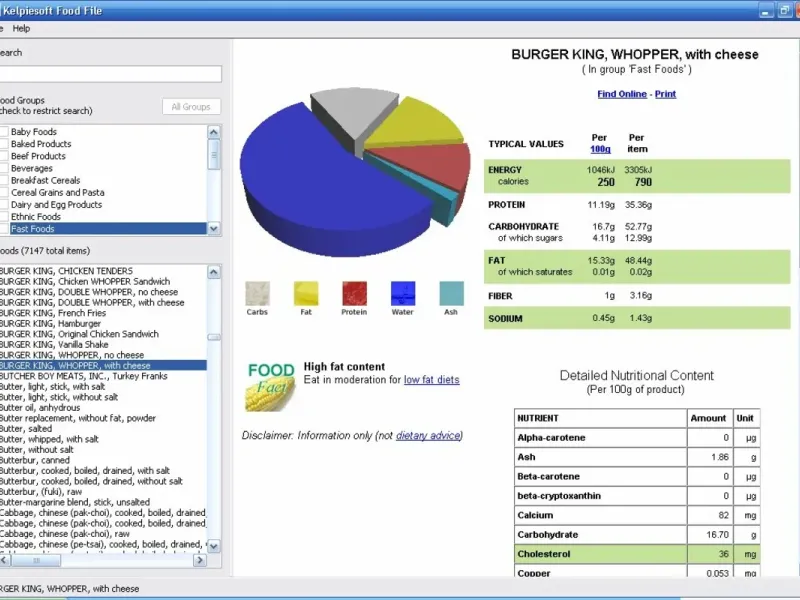Click the teal Ash legend swatch
This screenshot has height=600, width=800.
coord(452,293)
